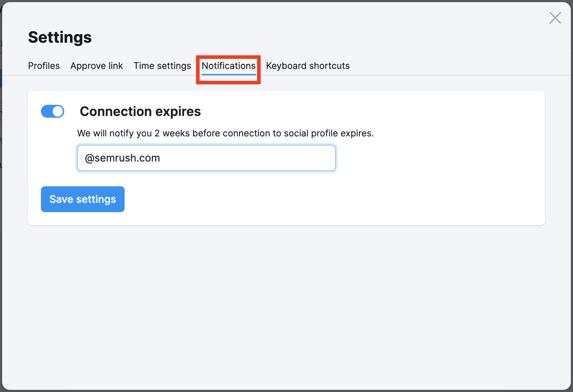This screenshot has width=573, height=392.
Task: Click the X icon to dismiss Settings
Action: pos(555,18)
